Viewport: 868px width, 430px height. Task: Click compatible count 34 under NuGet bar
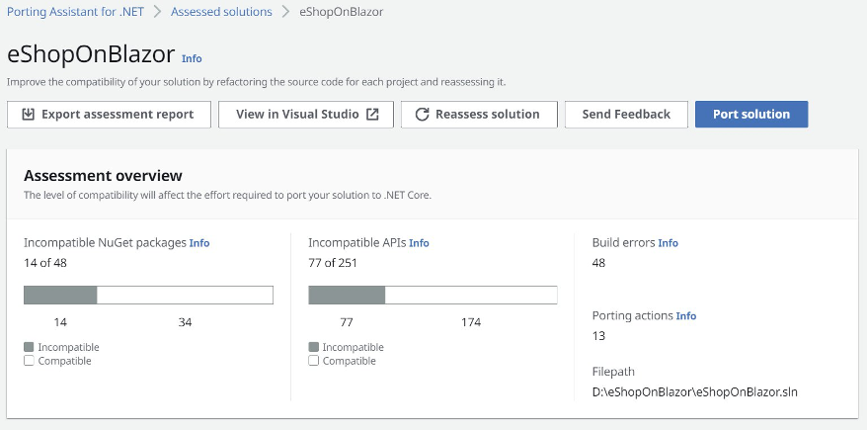(185, 322)
